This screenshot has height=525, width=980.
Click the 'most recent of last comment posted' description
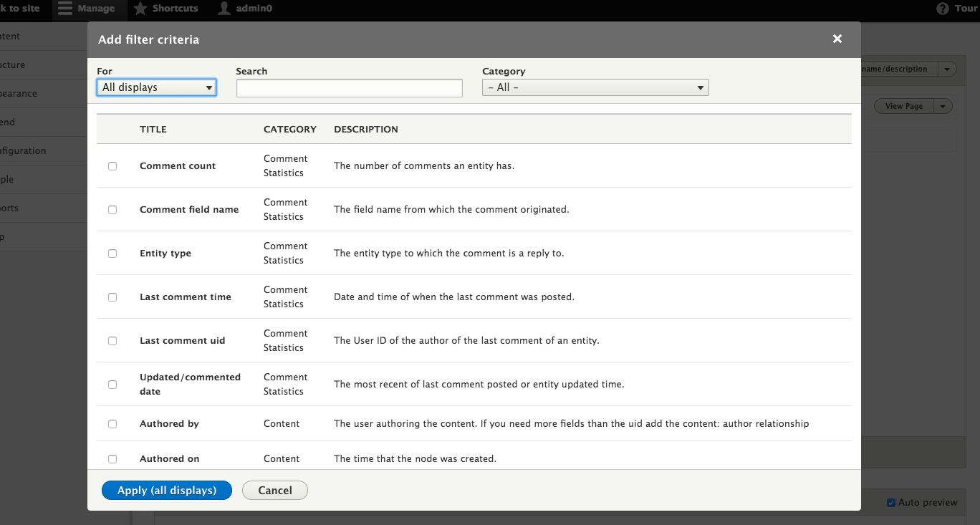pyautogui.click(x=479, y=385)
